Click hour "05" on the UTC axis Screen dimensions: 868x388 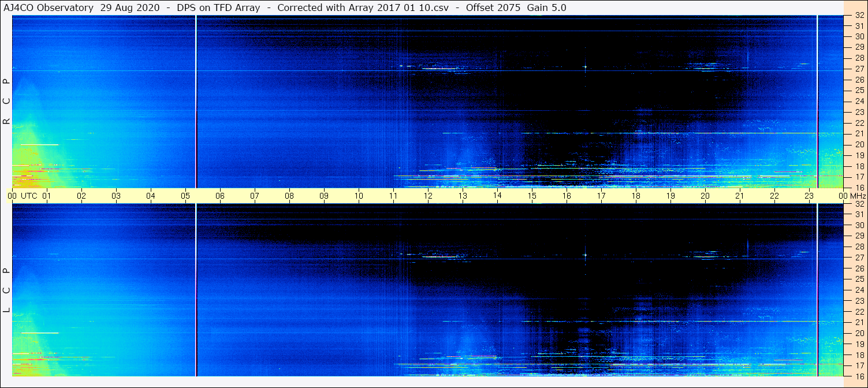(x=185, y=196)
